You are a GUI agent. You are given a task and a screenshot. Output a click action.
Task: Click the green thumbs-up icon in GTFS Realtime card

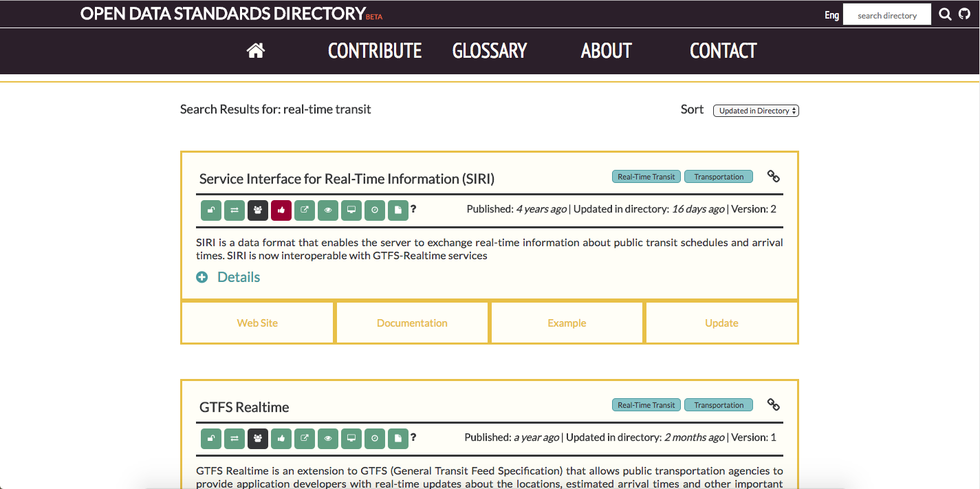click(281, 438)
